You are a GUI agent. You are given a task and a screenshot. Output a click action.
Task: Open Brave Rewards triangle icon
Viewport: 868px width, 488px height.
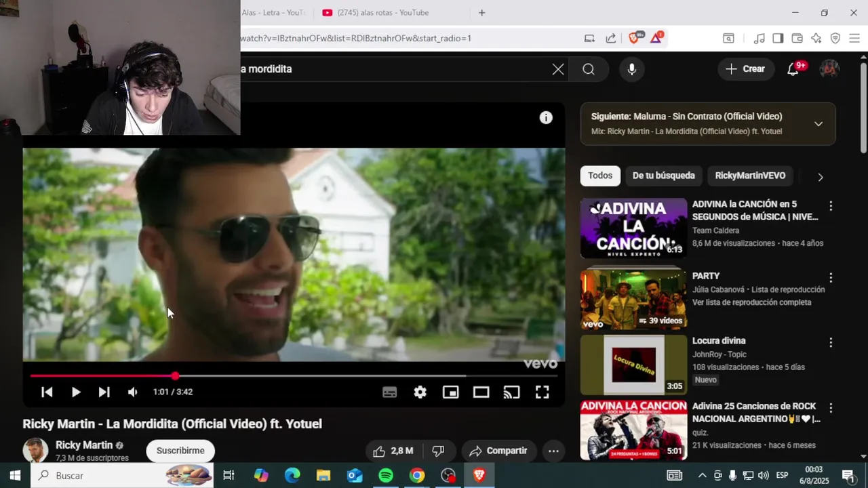coord(656,38)
